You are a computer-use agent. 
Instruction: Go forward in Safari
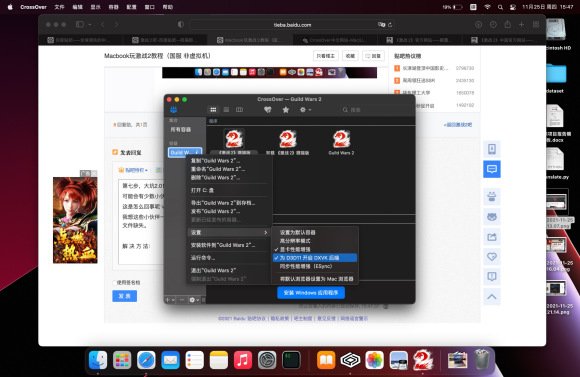116,25
